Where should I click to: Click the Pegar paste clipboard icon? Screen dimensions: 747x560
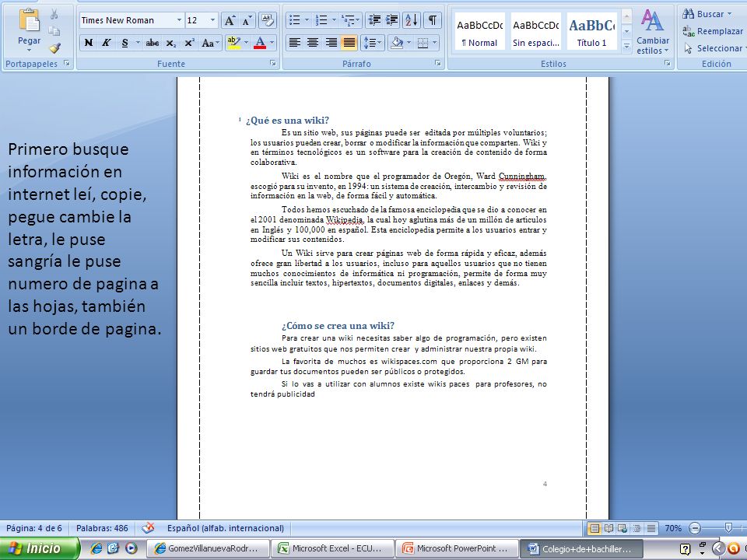29,20
